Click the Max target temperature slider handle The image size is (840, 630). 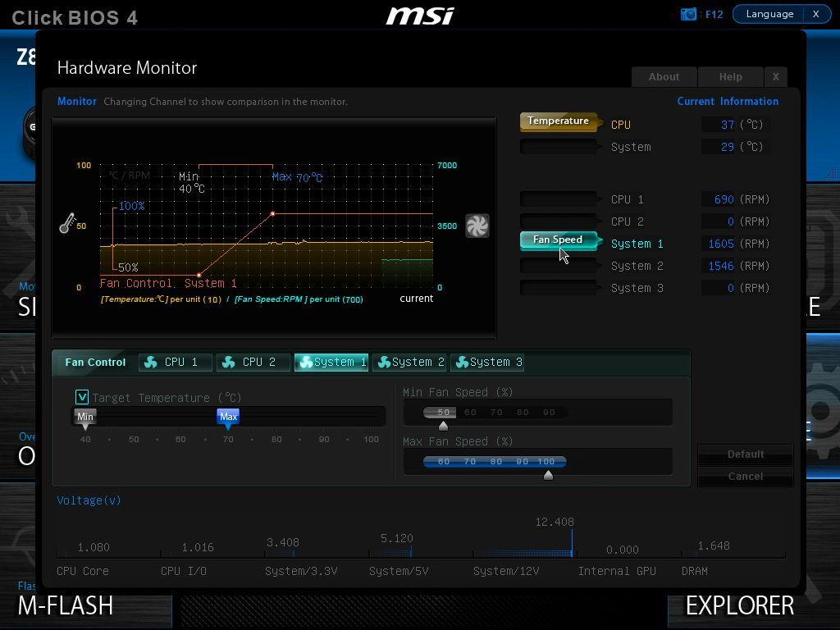click(228, 418)
